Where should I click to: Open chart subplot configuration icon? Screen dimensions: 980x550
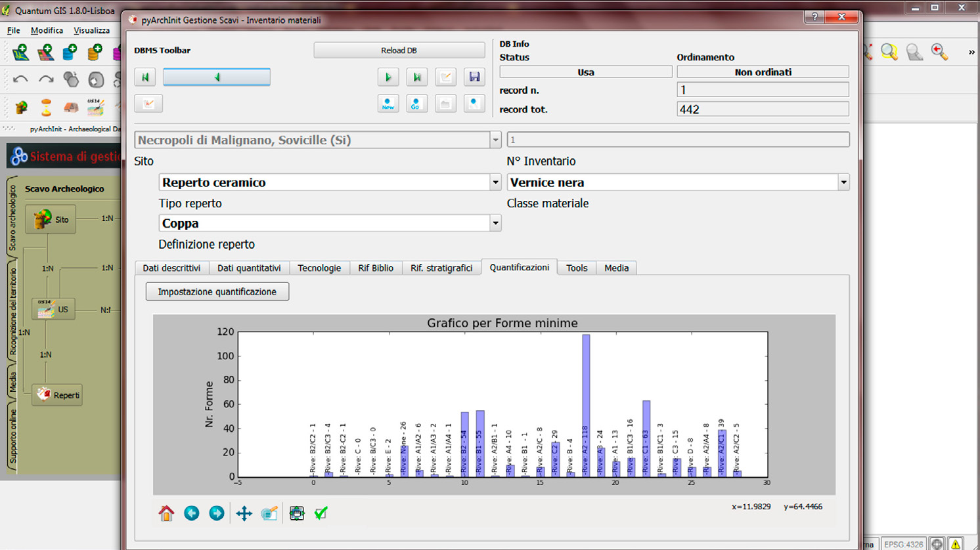(x=297, y=513)
